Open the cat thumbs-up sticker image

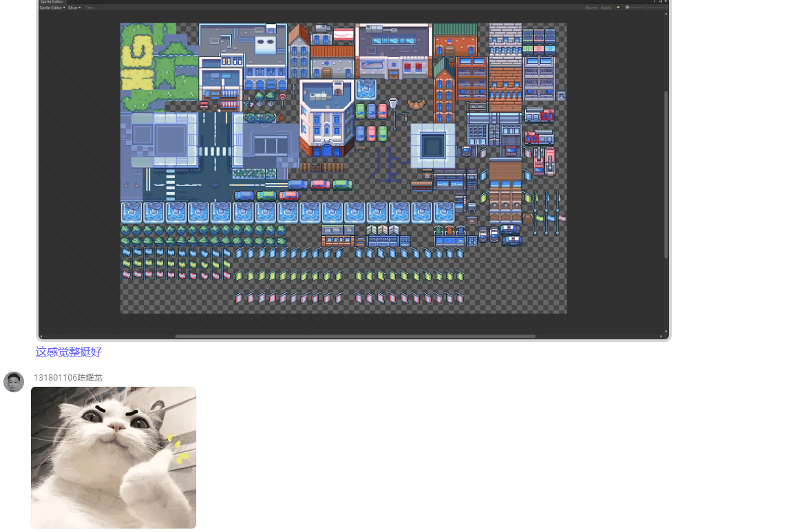click(114, 458)
